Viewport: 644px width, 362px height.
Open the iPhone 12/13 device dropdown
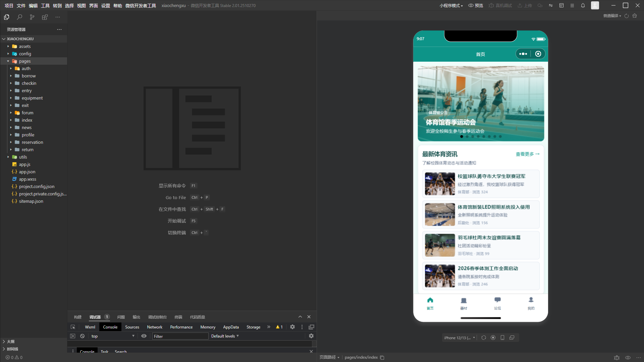460,338
